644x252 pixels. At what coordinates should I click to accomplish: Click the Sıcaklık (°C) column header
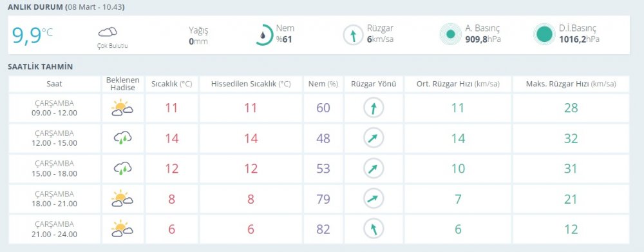[x=172, y=84]
